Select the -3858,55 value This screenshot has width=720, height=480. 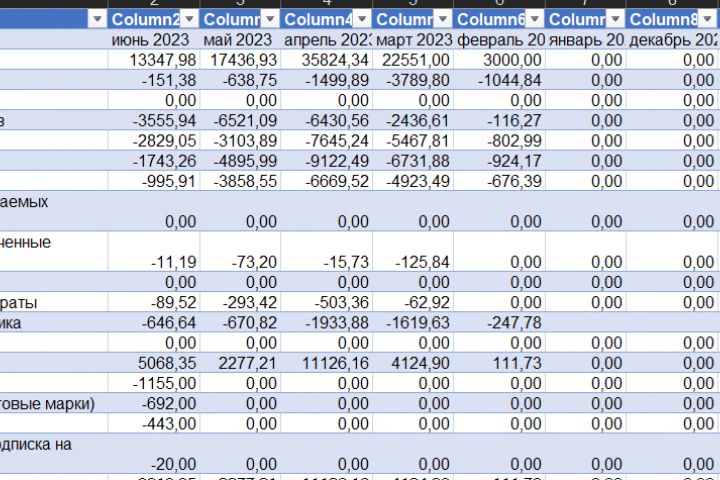pos(240,181)
